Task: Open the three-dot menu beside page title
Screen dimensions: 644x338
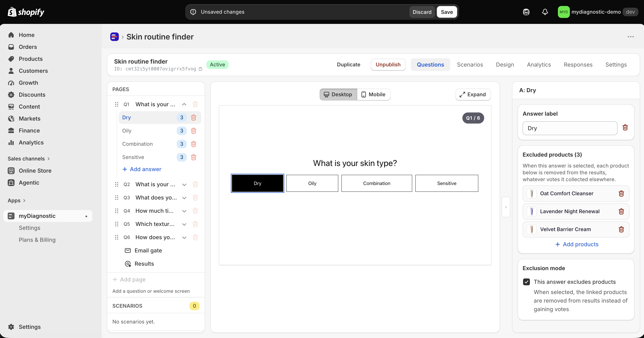Action: tap(631, 37)
